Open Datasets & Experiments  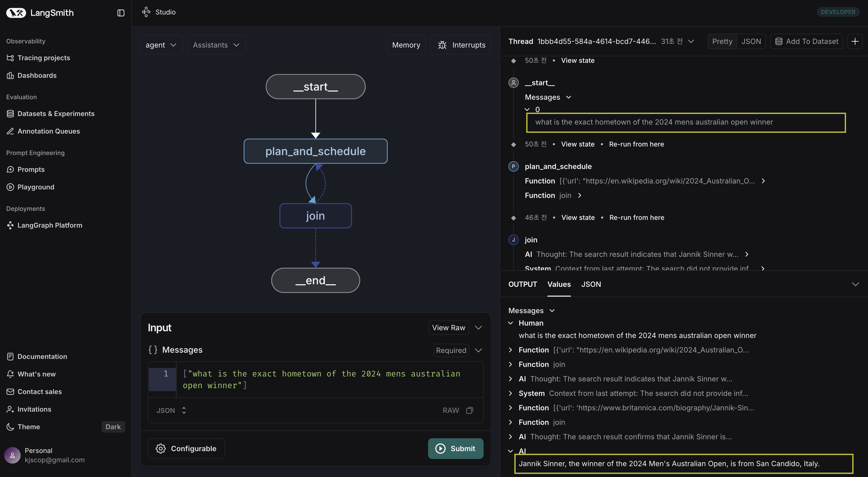[56, 114]
